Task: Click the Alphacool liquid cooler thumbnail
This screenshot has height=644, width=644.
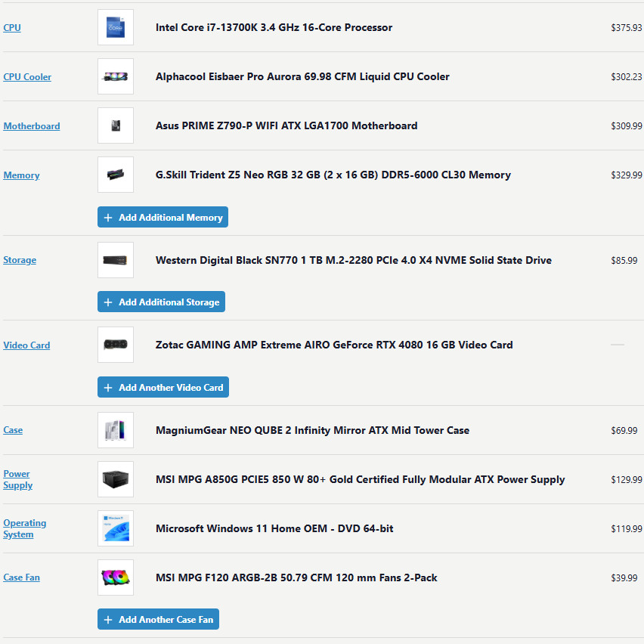Action: (x=115, y=76)
